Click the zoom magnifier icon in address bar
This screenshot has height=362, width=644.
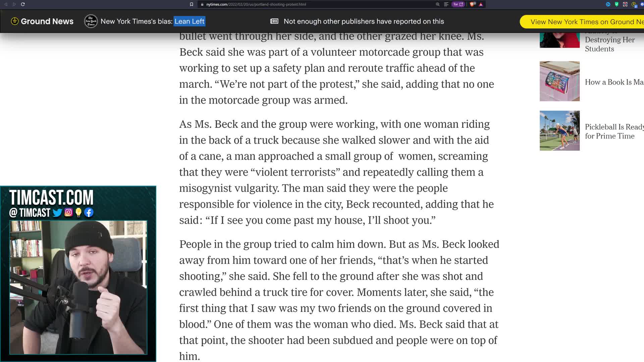[437, 4]
